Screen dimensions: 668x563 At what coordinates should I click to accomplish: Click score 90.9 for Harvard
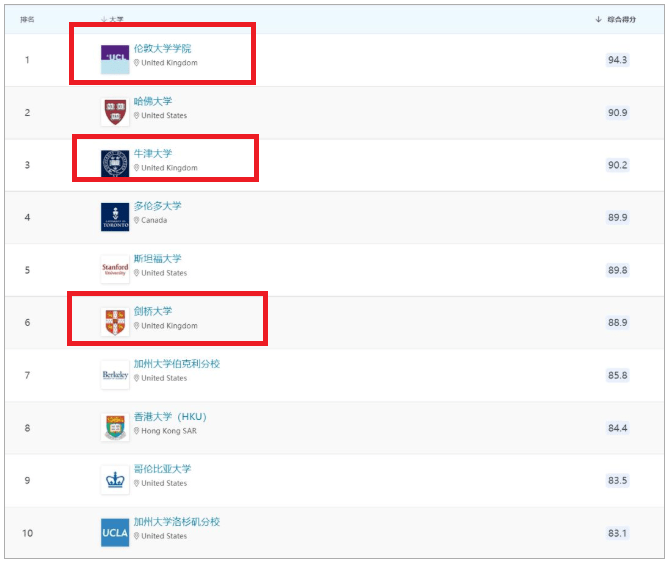point(617,112)
